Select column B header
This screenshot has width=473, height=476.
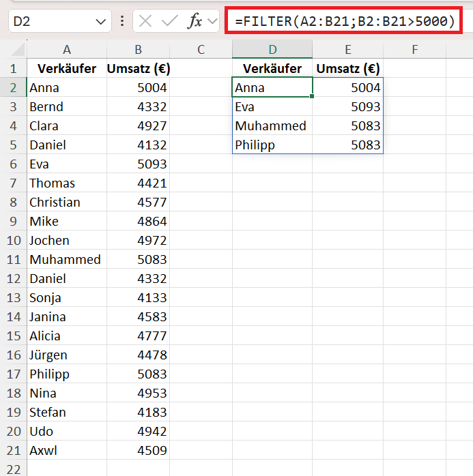pos(139,49)
